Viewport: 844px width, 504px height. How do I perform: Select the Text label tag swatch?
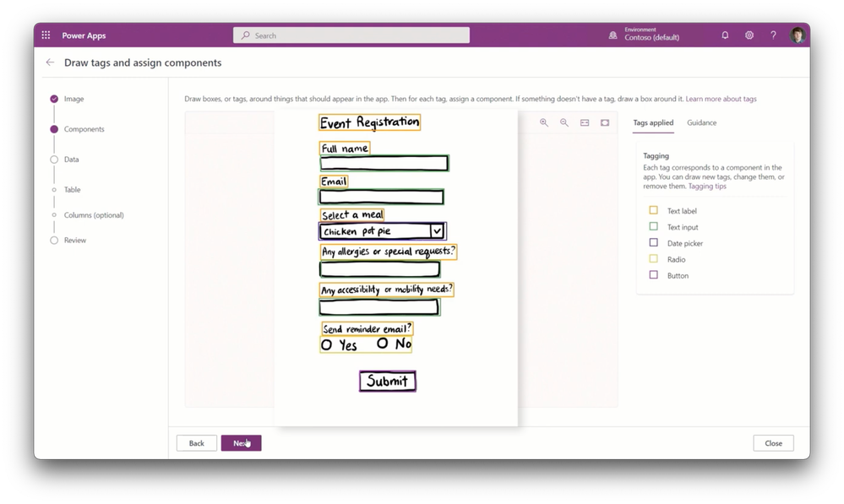coord(653,210)
